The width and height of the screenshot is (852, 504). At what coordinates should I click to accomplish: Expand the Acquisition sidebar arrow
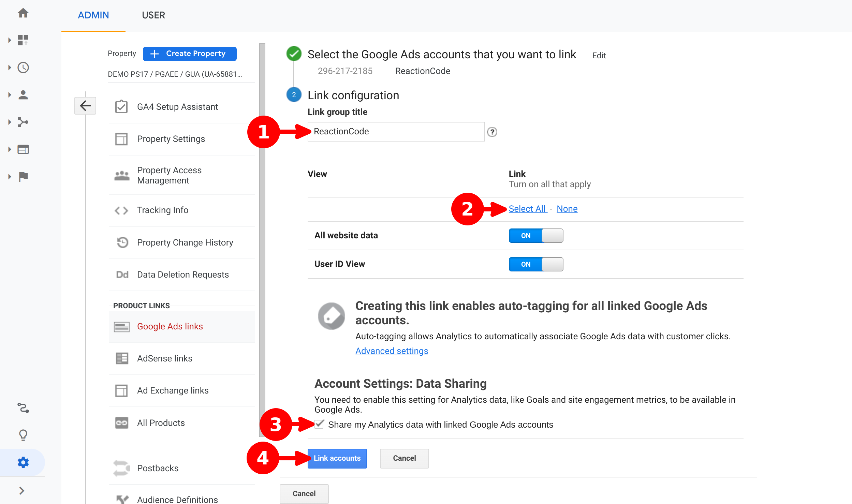click(10, 122)
